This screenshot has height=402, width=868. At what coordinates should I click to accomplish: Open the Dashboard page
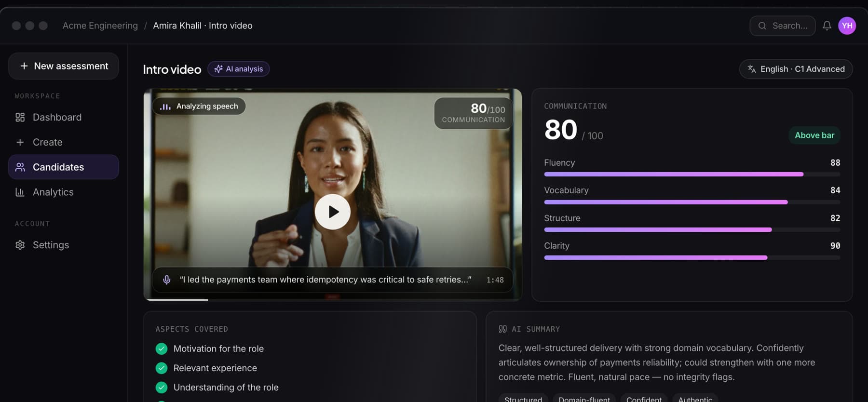tap(64, 117)
